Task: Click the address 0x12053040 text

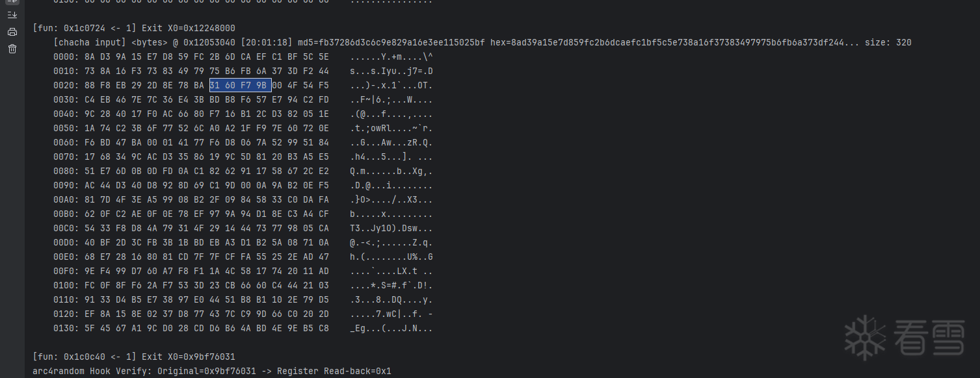Action: pos(209,43)
